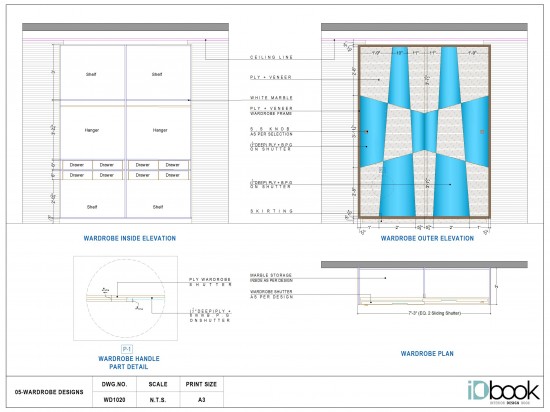Click the "S.S. KNOB AS PER SELECTION" note
The width and height of the screenshot is (550, 412).
pyautogui.click(x=271, y=131)
